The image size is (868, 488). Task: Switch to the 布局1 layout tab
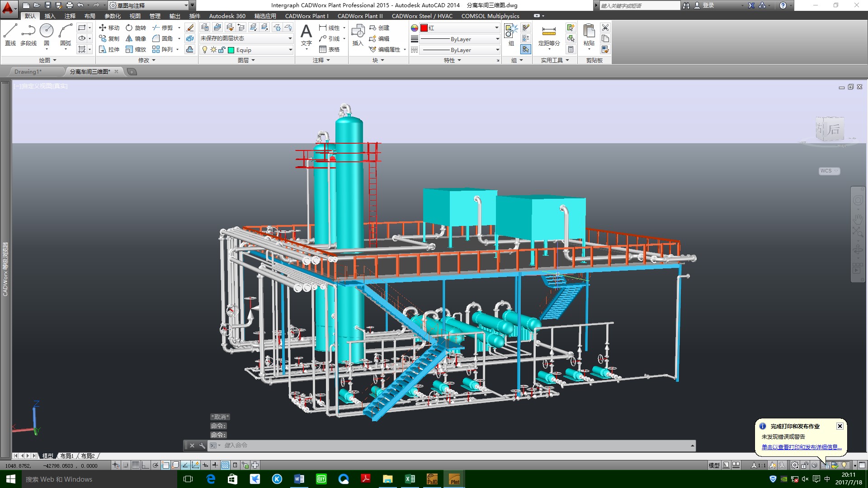coord(67,456)
